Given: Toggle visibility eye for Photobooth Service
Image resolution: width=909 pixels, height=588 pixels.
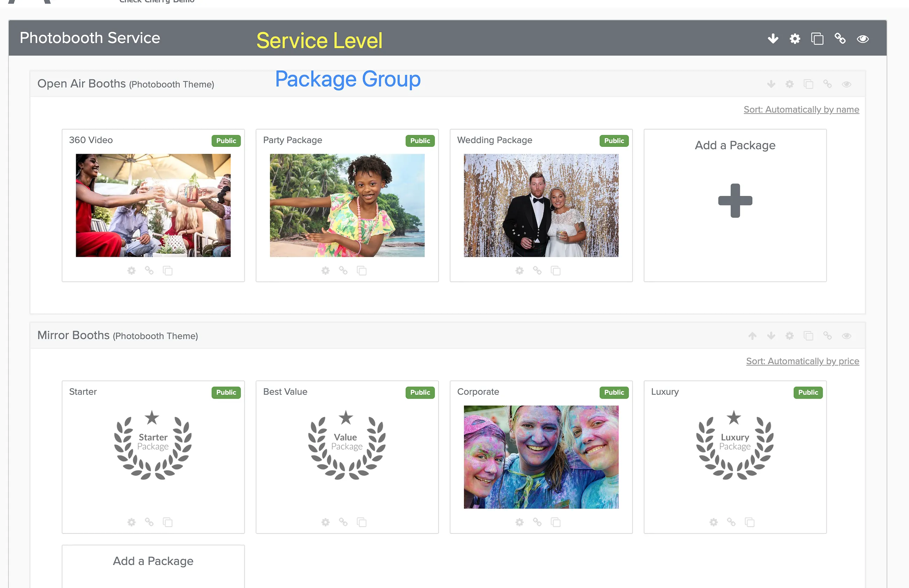Looking at the screenshot, I should coord(863,39).
